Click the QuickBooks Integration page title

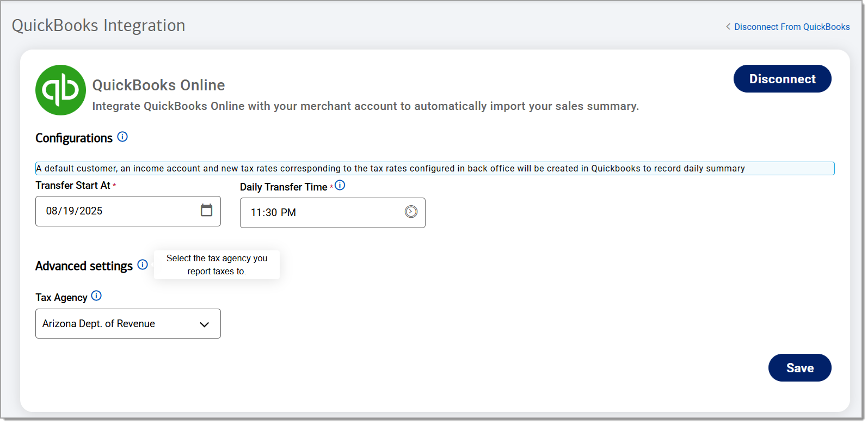[99, 26]
